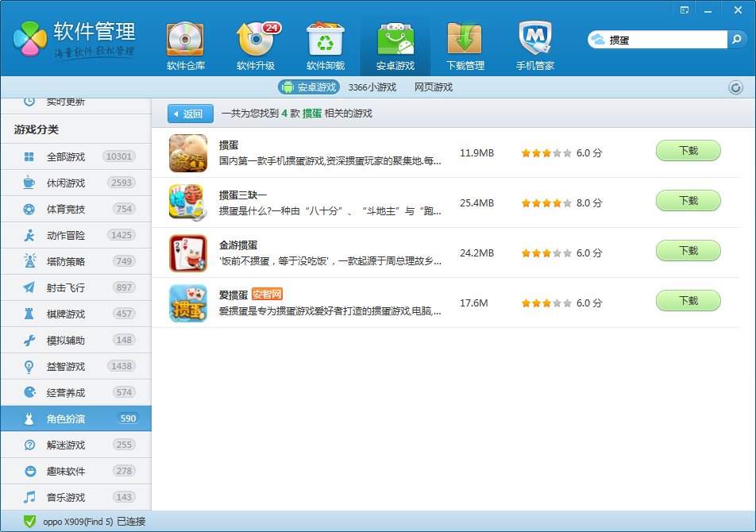Click the 爱掼蛋 game thumbnail

(x=186, y=303)
